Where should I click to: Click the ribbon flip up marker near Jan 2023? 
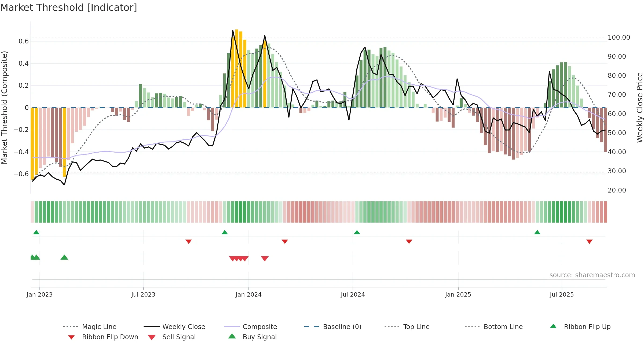[36, 232]
